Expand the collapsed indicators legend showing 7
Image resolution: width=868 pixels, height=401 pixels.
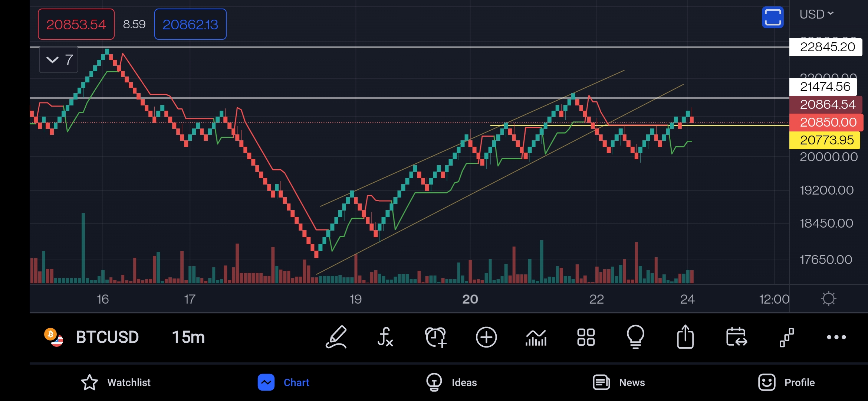59,60
